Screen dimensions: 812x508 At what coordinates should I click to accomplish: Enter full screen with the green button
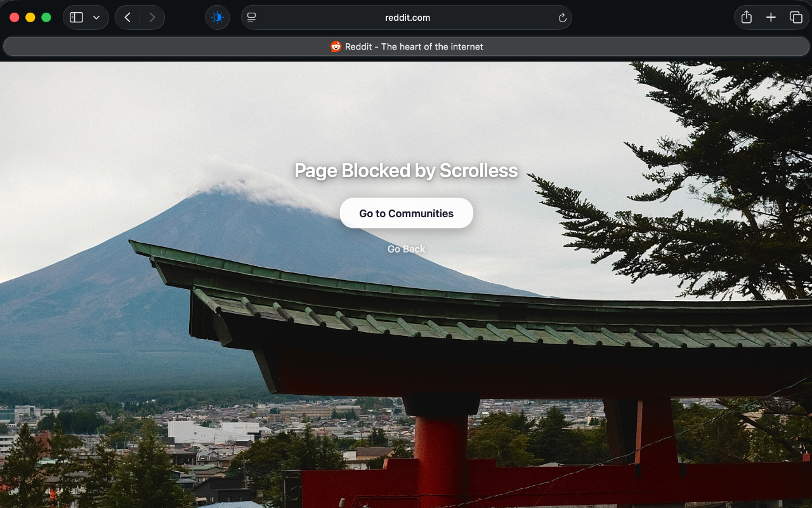(46, 18)
